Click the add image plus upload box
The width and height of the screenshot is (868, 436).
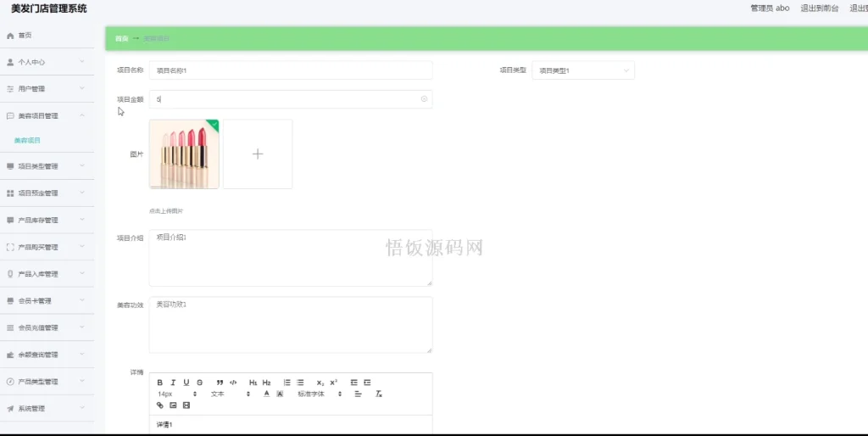tap(258, 154)
